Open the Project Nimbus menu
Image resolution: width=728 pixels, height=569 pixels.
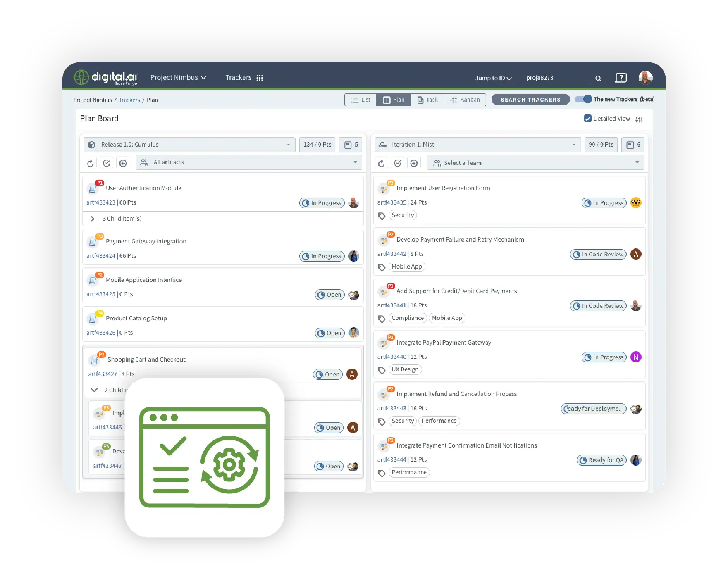(178, 77)
